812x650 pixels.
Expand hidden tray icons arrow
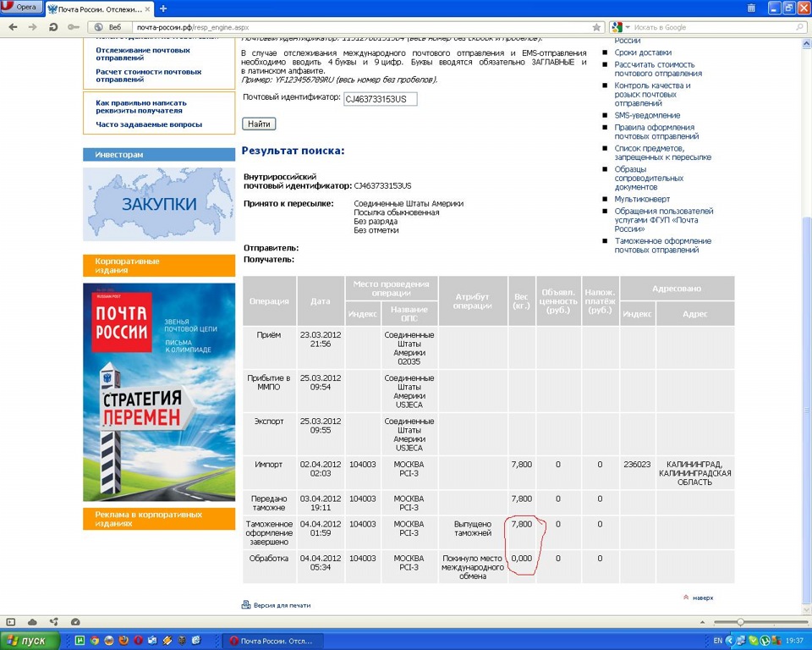730,641
